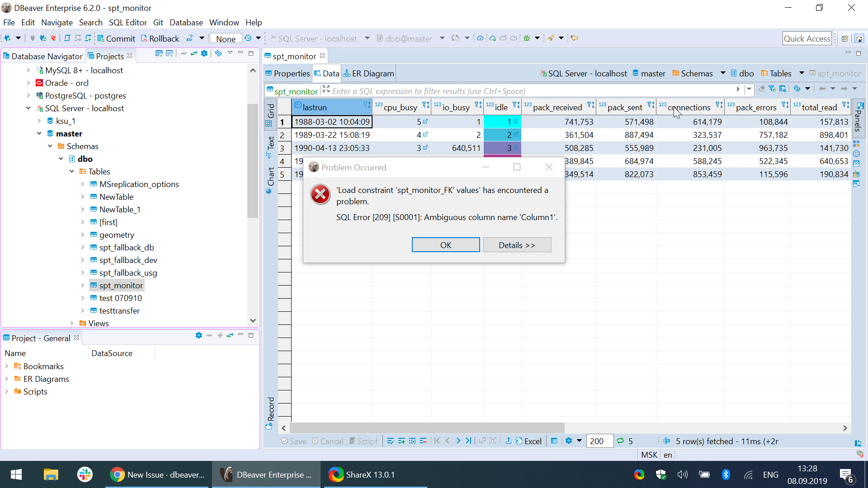The image size is (868, 488).
Task: Click the fetch size field showing 200
Action: pyautogui.click(x=599, y=441)
